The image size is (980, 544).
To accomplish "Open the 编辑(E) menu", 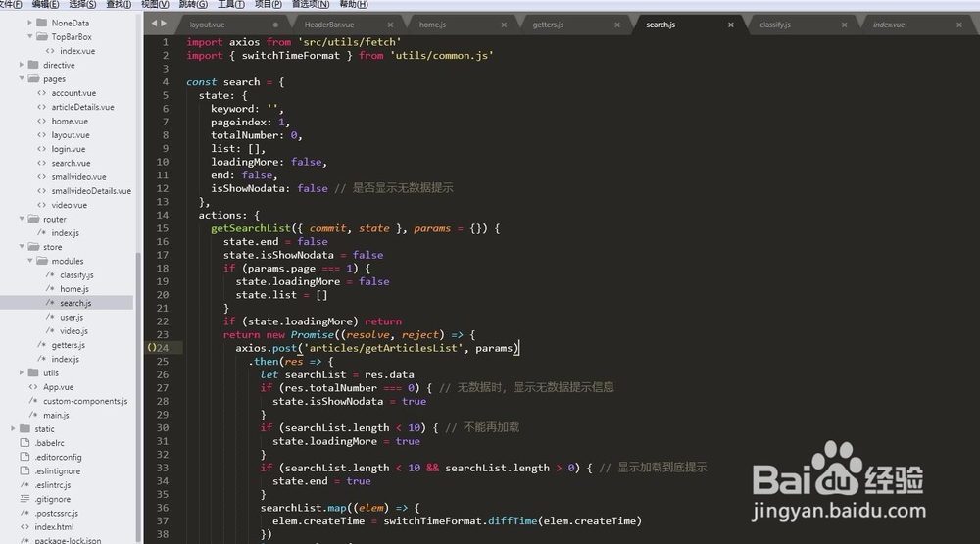I will pyautogui.click(x=45, y=4).
